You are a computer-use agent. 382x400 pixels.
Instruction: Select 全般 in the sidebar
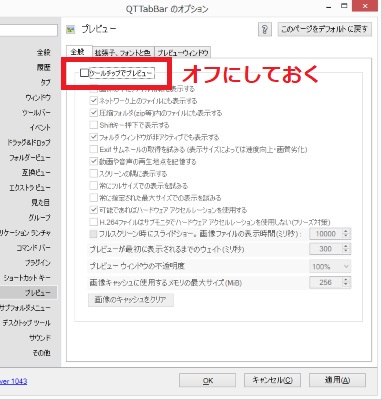(x=43, y=52)
